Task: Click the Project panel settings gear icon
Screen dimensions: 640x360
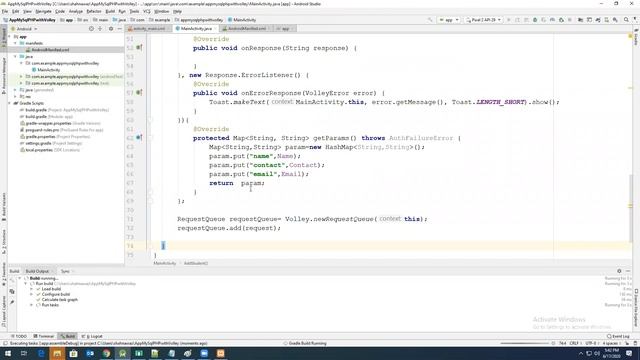Action: tap(111, 29)
